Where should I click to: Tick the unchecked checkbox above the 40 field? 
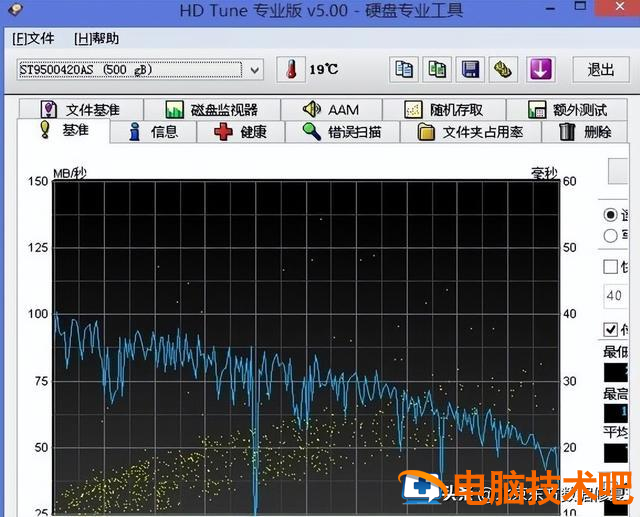pos(610,267)
